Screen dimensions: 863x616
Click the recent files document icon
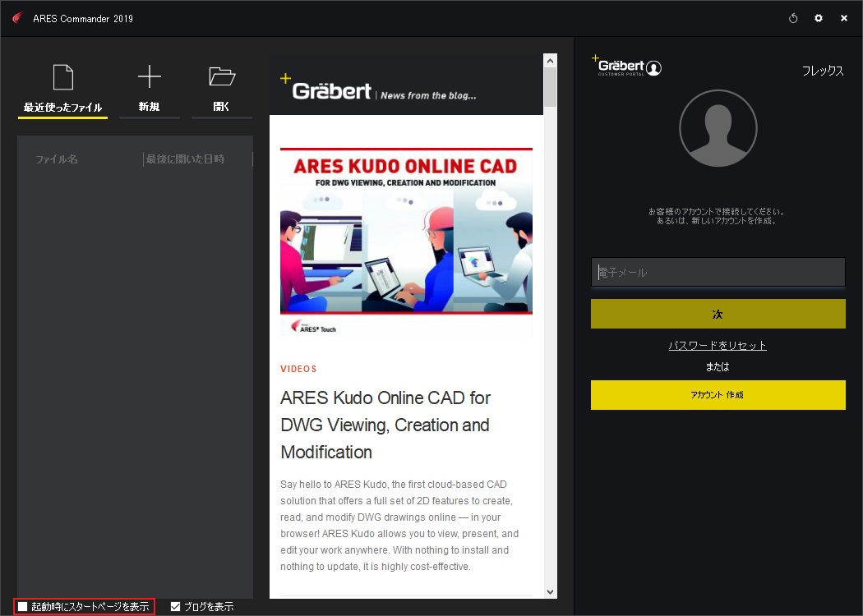click(x=62, y=77)
